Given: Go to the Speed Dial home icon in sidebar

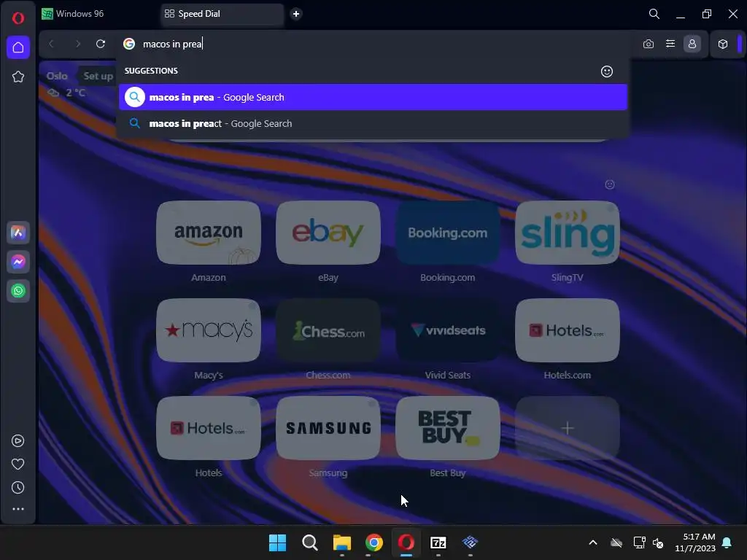Looking at the screenshot, I should tap(18, 47).
